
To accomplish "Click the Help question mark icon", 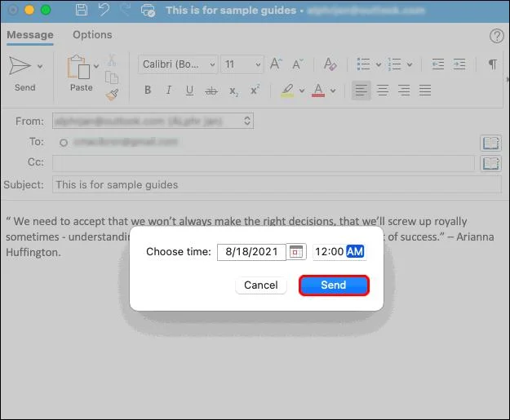I will (497, 36).
